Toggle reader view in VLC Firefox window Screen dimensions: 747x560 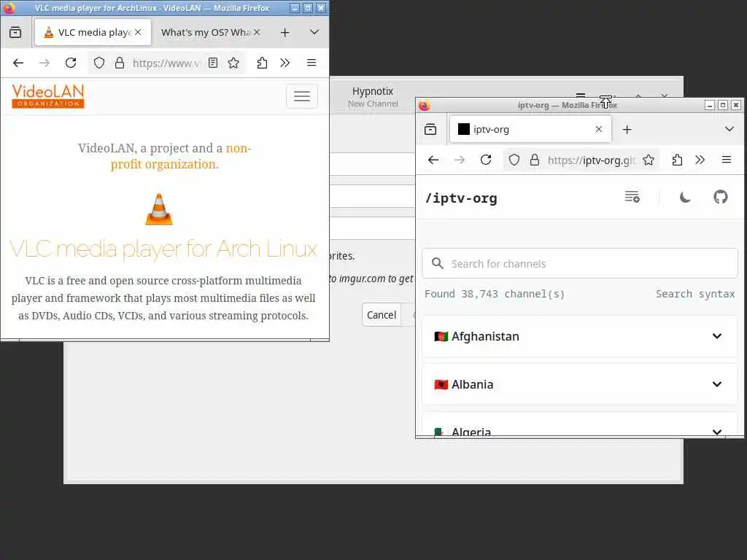(x=213, y=63)
